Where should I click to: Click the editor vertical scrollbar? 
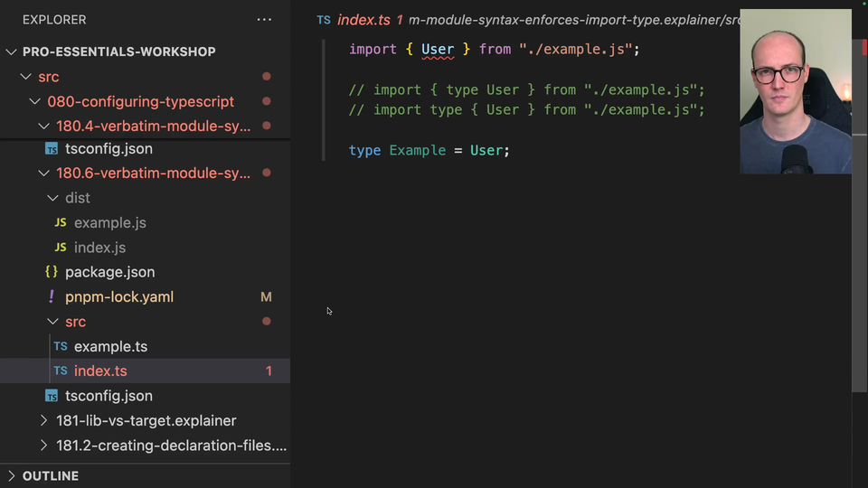[x=858, y=226]
